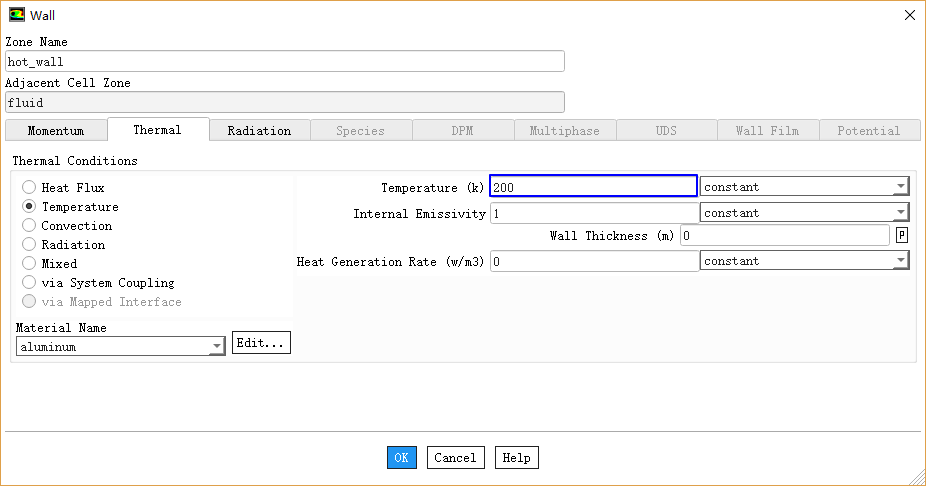The image size is (926, 486).
Task: Enable via System Coupling option
Action: pyautogui.click(x=29, y=283)
